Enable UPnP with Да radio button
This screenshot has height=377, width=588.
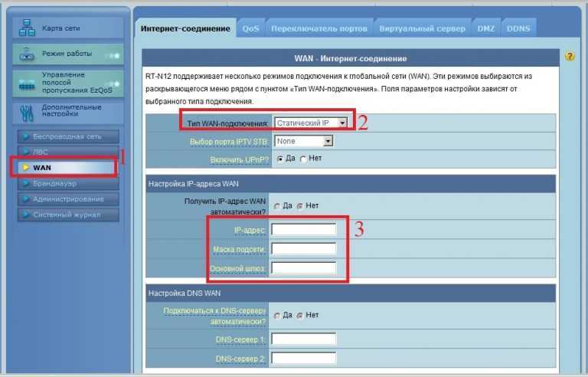pyautogui.click(x=279, y=159)
